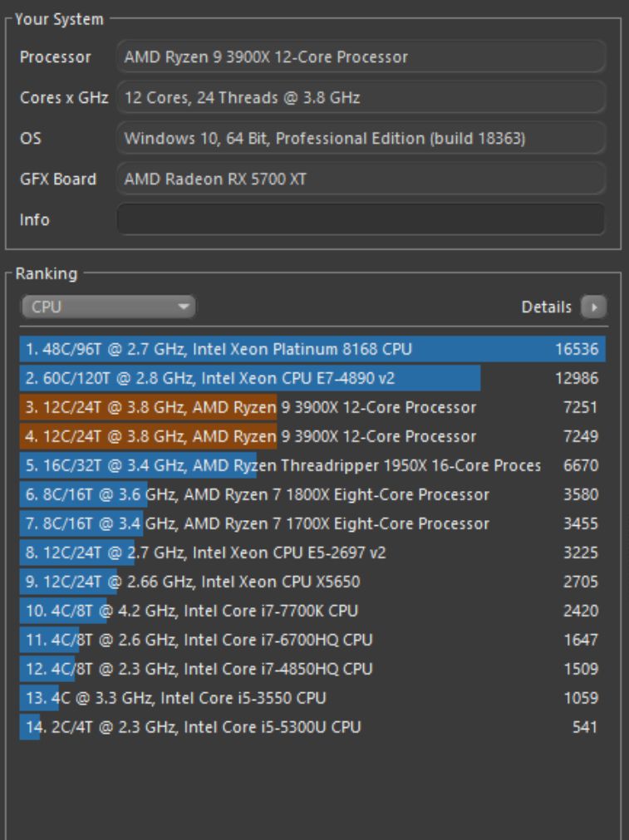This screenshot has height=840, width=629.
Task: Select the Cores x GHz value field
Action: 361,97
